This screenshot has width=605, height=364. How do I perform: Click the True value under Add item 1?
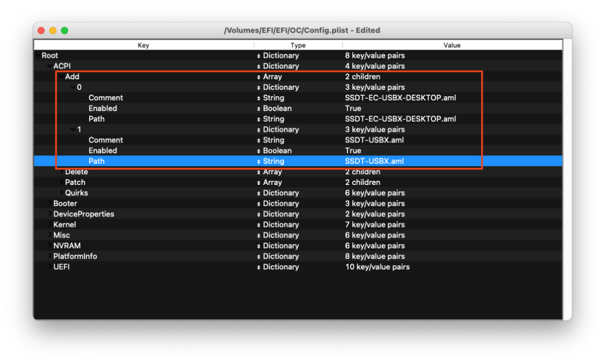[x=353, y=151]
